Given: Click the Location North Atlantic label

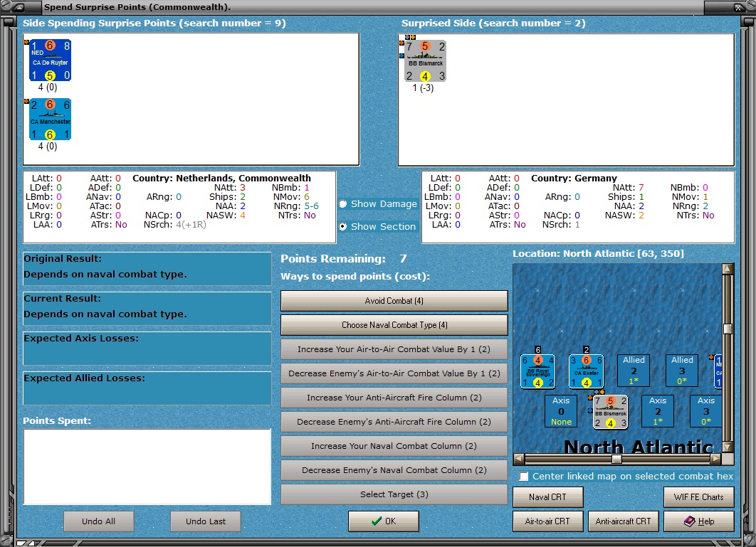Looking at the screenshot, I should [x=598, y=253].
